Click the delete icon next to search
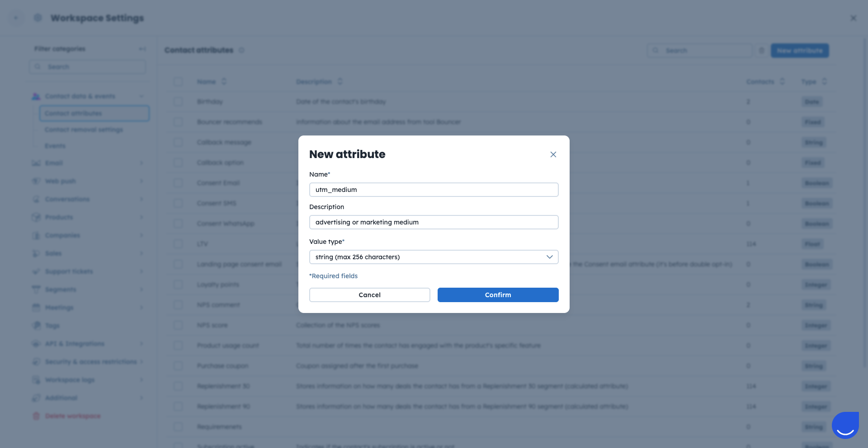Viewport: 868px width, 448px height. [x=761, y=51]
